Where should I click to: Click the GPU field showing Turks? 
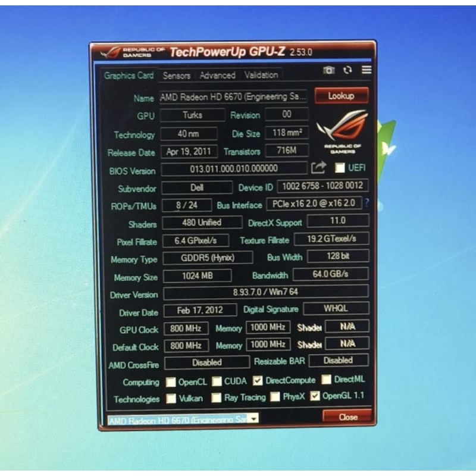pos(192,115)
